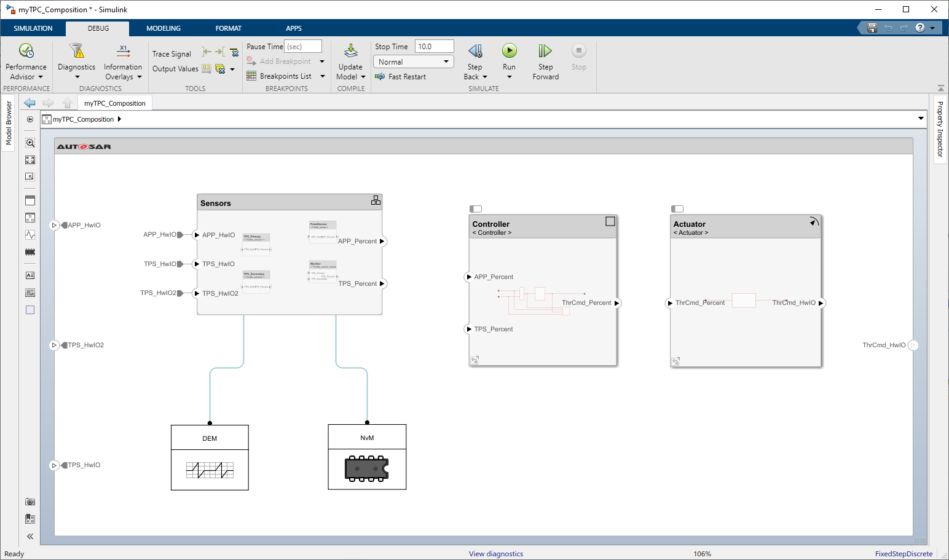Expand the Step Back dropdown arrow
Screen dimensions: 949x560
485,76
